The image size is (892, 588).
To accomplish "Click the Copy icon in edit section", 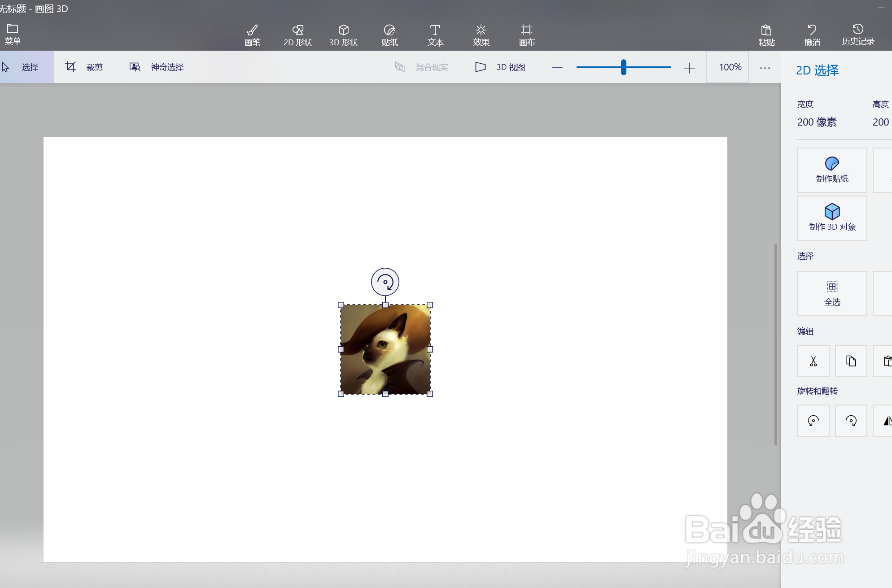I will click(851, 361).
